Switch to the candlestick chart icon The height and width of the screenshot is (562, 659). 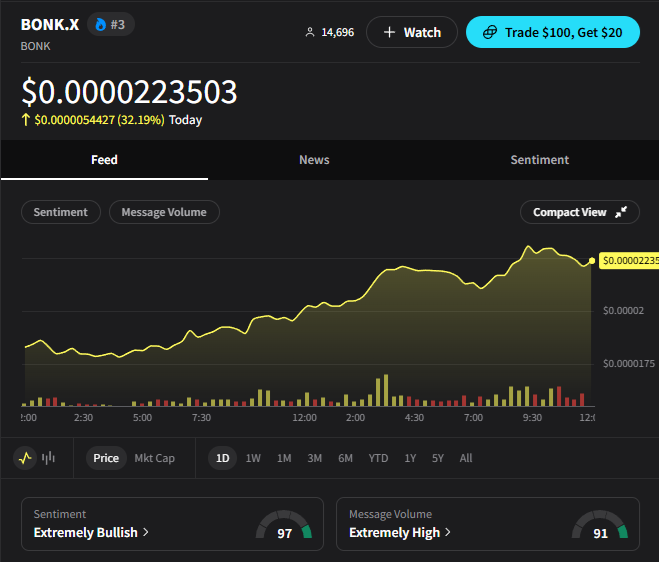48,458
